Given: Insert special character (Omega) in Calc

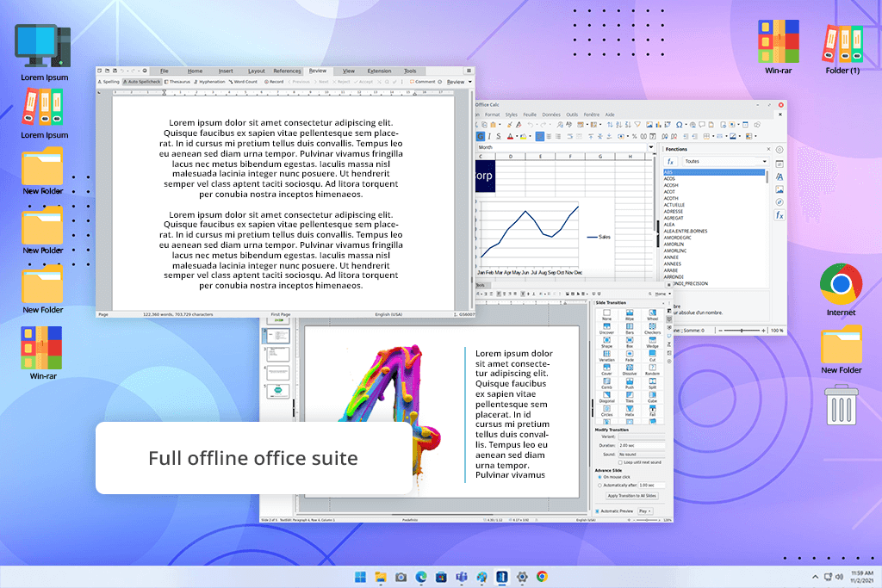Looking at the screenshot, I should 679,125.
